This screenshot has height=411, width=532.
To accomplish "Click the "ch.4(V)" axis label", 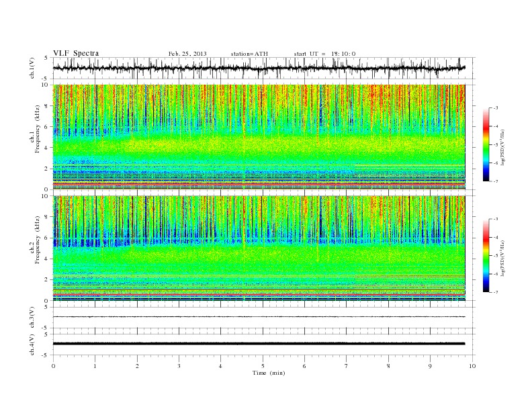I will tap(32, 345).
